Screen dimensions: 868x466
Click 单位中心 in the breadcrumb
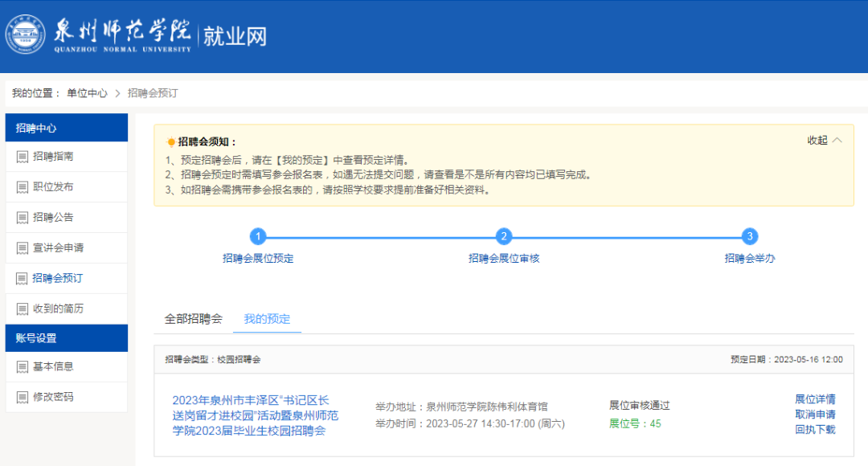(x=87, y=93)
